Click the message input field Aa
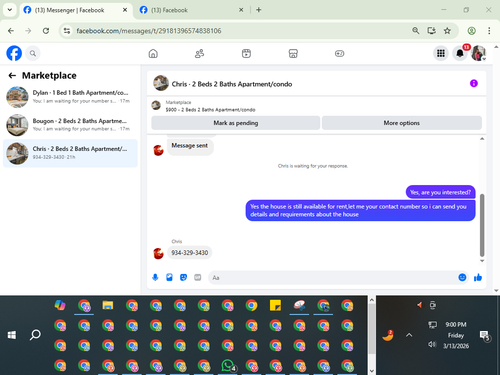500x375 pixels. 333,278
